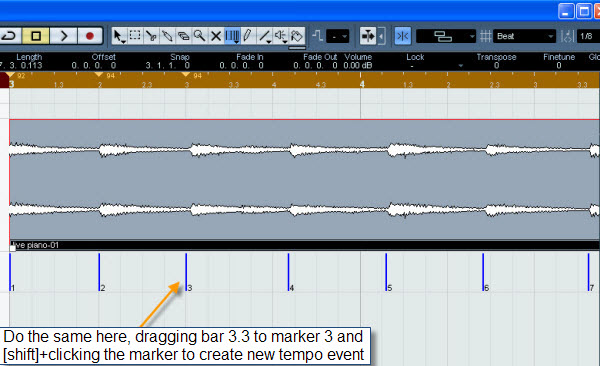600x366 pixels.
Task: Select the Line tool
Action: (264, 36)
